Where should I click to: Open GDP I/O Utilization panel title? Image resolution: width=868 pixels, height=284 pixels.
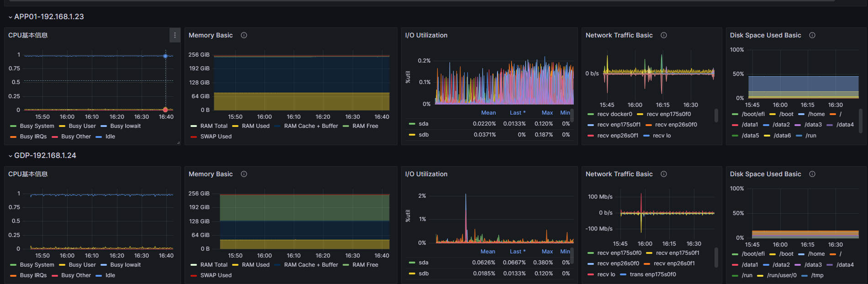coord(426,174)
